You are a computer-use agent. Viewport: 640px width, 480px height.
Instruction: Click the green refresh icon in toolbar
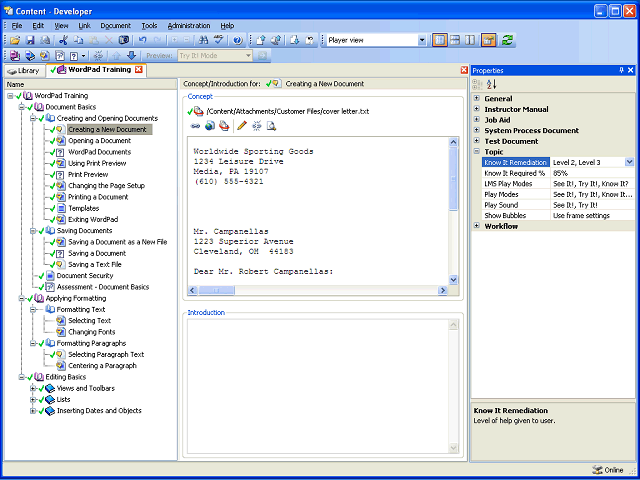click(x=507, y=40)
